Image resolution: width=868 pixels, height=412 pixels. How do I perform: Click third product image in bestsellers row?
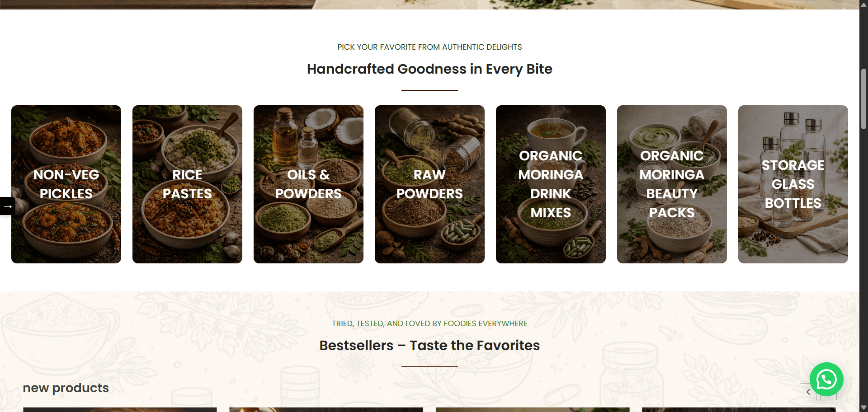[533, 410]
